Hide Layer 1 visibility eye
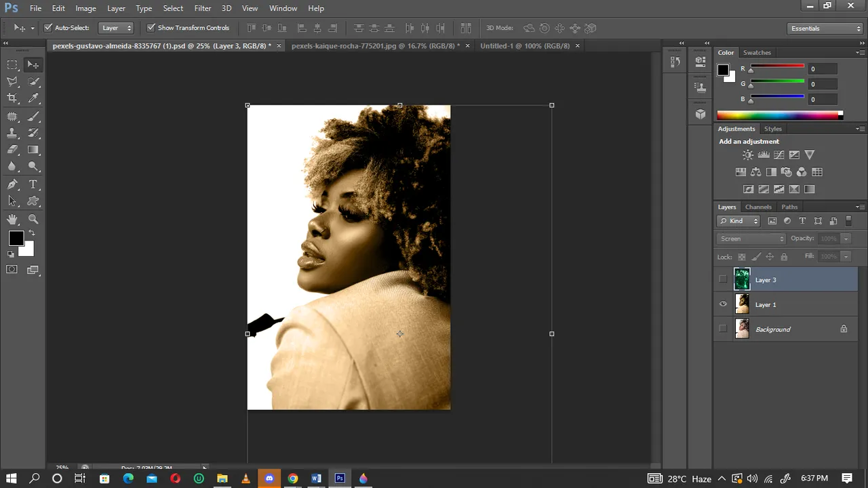This screenshot has width=868, height=488. click(x=723, y=304)
